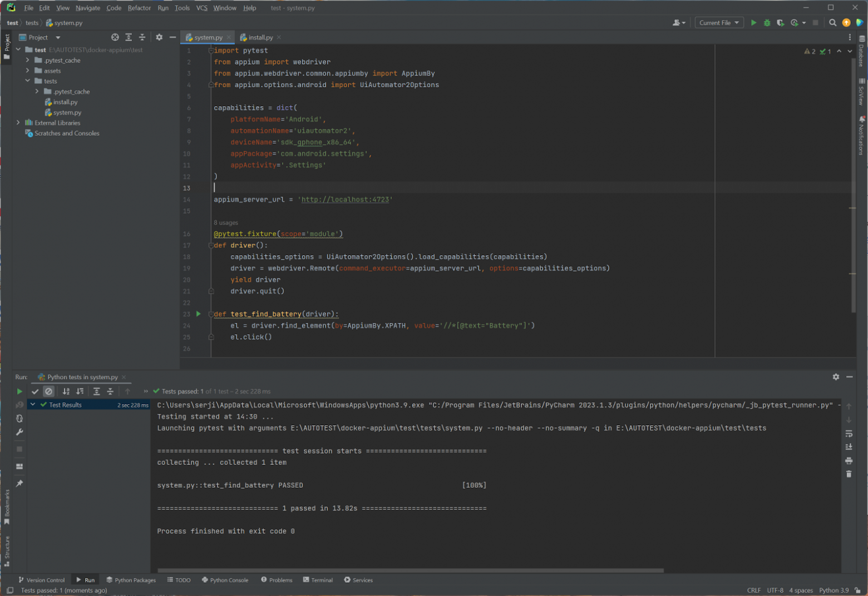
Task: Expand the assets folder in project tree
Action: click(x=28, y=71)
